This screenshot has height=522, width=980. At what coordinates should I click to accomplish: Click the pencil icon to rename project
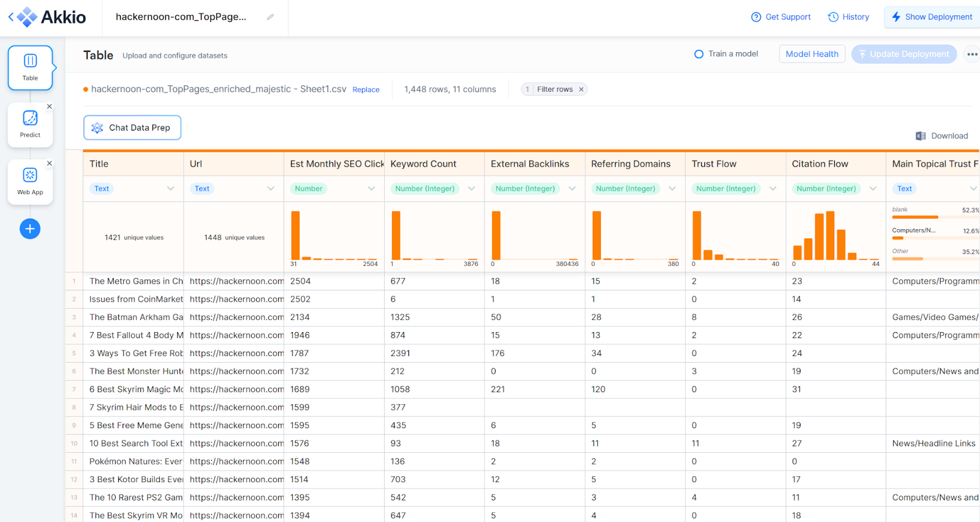click(x=270, y=17)
